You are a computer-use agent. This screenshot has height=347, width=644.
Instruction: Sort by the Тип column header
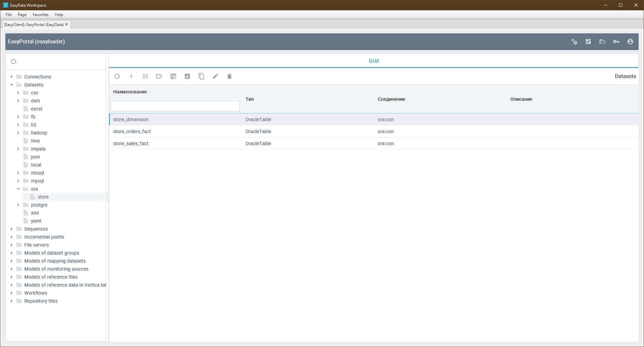point(250,99)
